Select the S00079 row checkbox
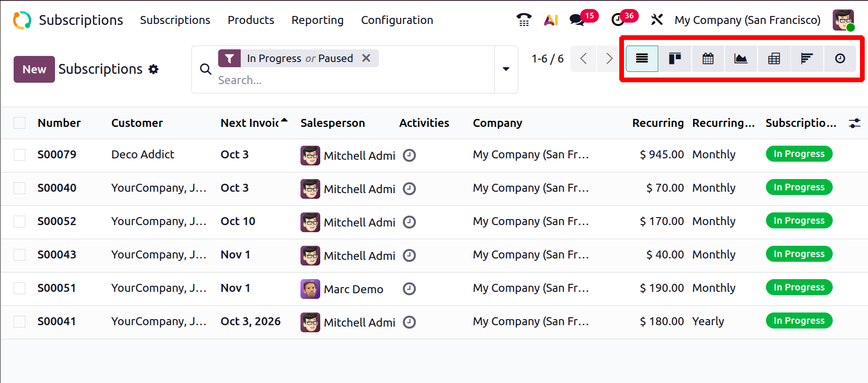Screen dimensions: 868x383 pos(20,155)
